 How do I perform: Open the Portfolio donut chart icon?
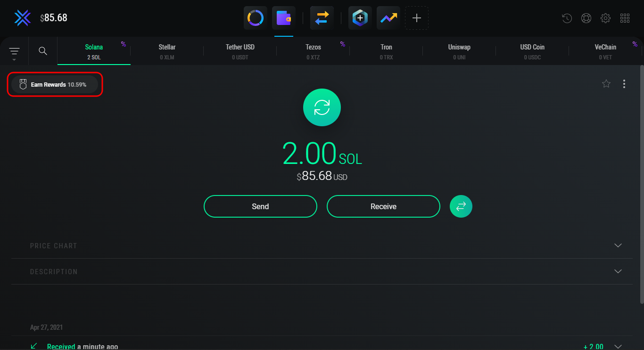point(256,18)
